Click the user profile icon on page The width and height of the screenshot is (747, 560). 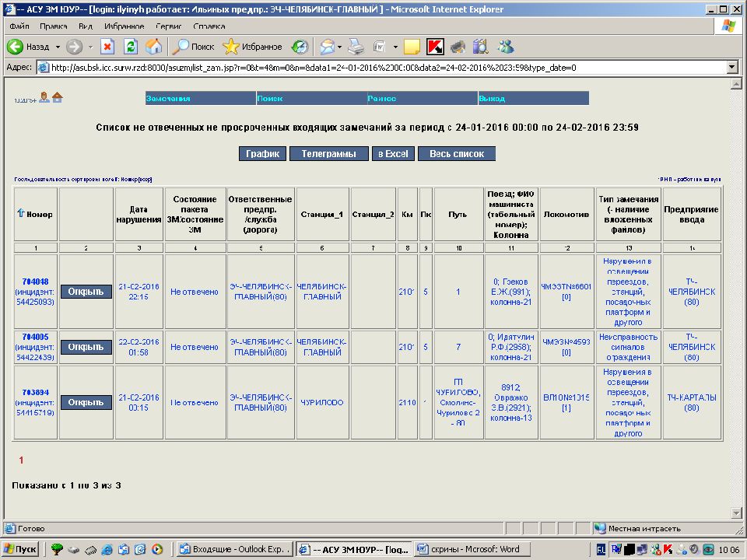pyautogui.click(x=44, y=97)
